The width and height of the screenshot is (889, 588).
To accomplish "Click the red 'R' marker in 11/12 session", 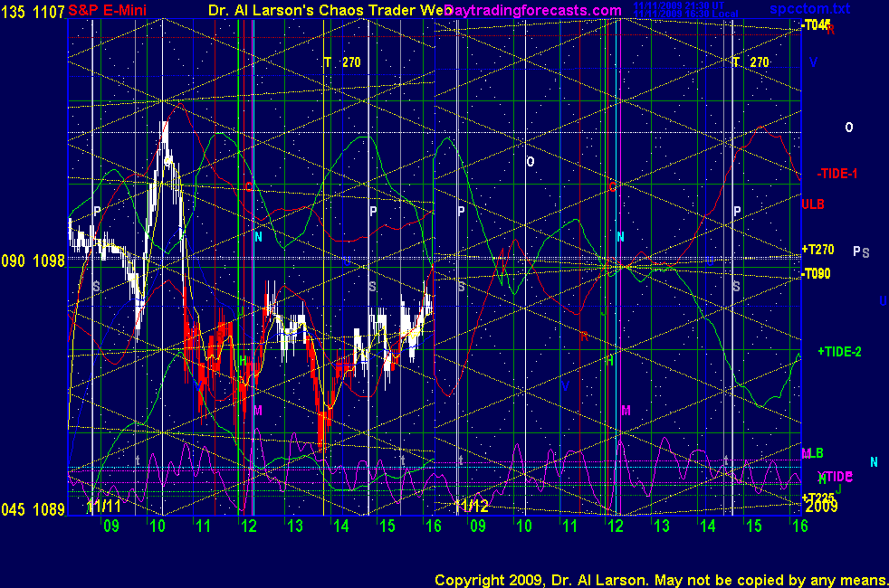I will click(584, 337).
